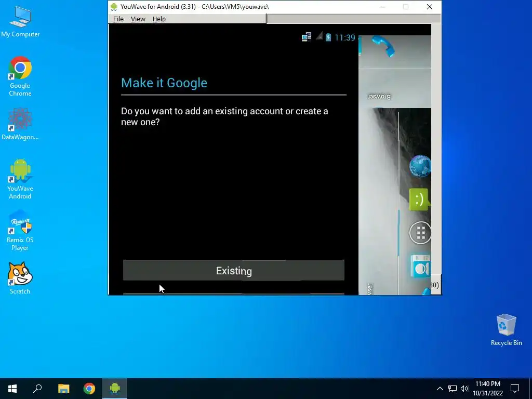This screenshot has width=532, height=399.
Task: Click the YouWave Android taskbar button
Action: point(115,389)
